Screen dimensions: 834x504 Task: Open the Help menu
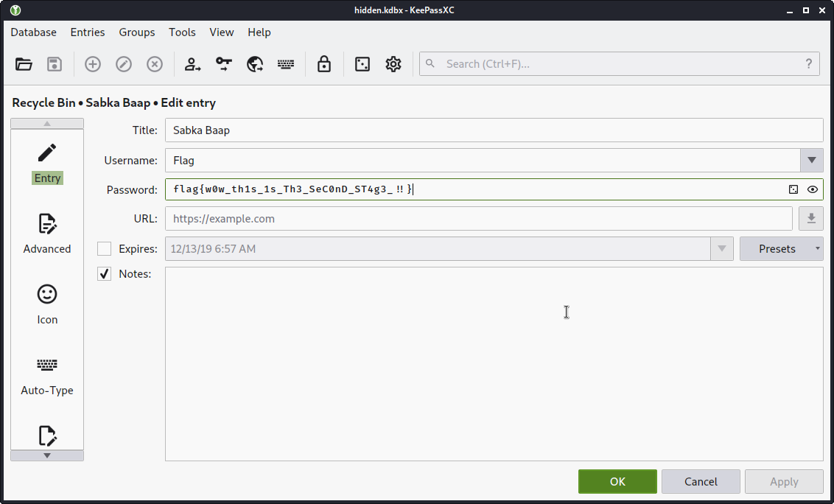259,32
